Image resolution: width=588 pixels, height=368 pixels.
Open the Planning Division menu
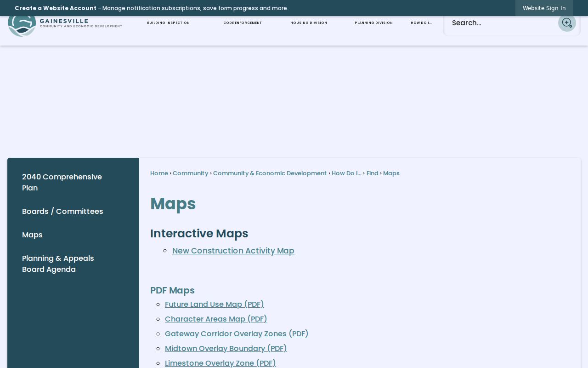[373, 23]
